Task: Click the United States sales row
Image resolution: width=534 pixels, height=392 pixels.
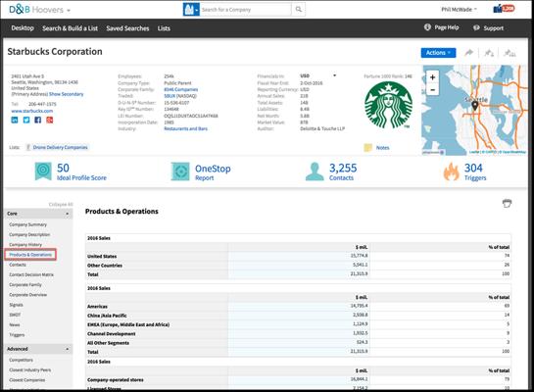Action: 298,256
